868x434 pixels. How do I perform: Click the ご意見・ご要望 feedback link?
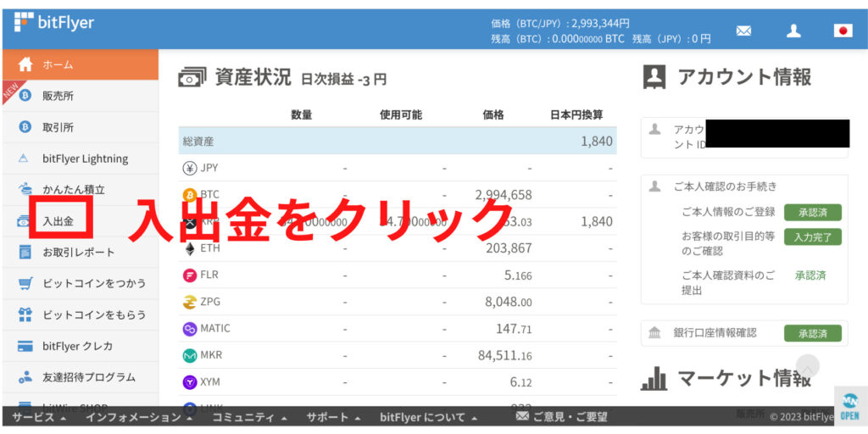(561, 417)
